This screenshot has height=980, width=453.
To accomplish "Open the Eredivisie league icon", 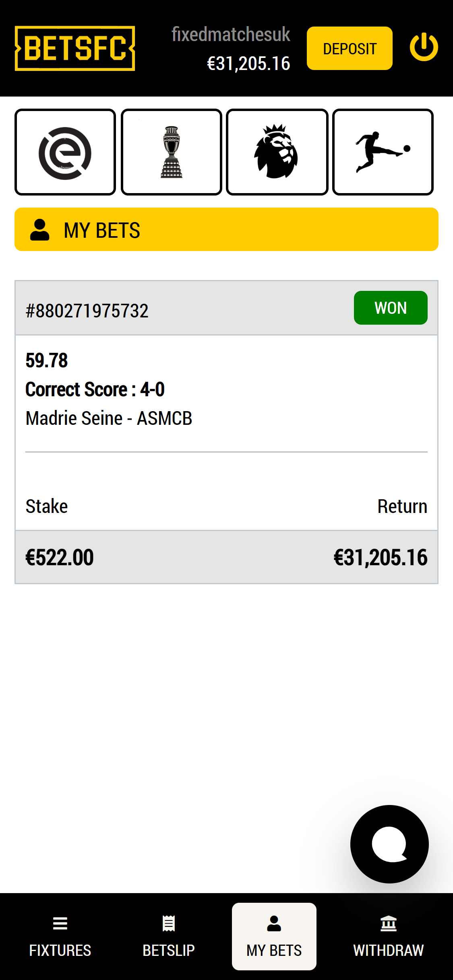I will click(x=65, y=152).
